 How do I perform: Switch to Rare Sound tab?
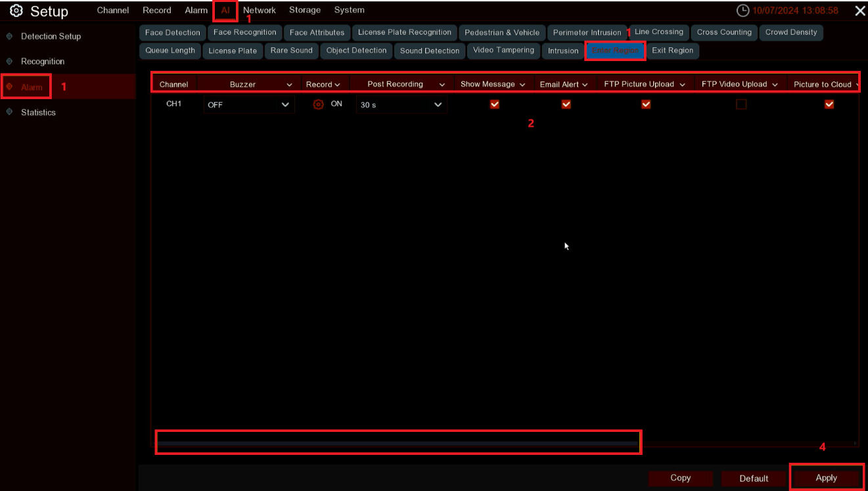click(x=292, y=51)
